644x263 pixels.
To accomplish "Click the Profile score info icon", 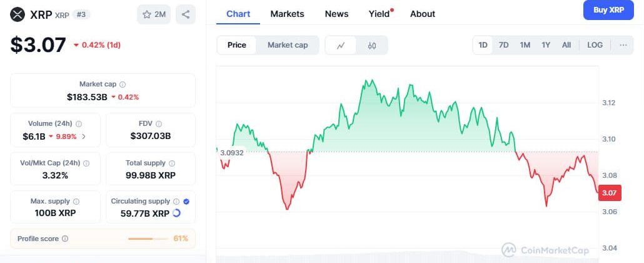I will (65, 239).
